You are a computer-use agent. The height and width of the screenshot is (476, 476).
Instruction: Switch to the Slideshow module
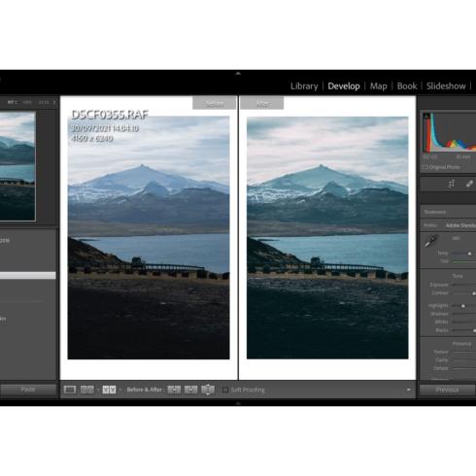(446, 86)
